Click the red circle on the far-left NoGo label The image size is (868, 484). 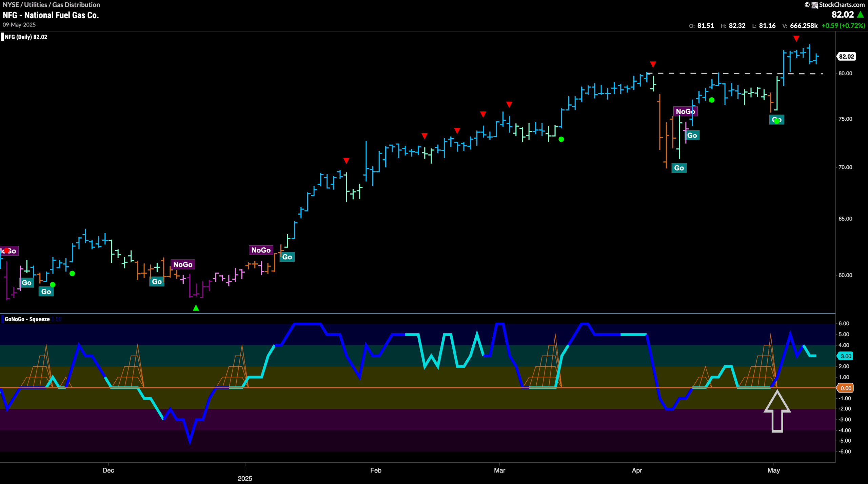point(6,250)
